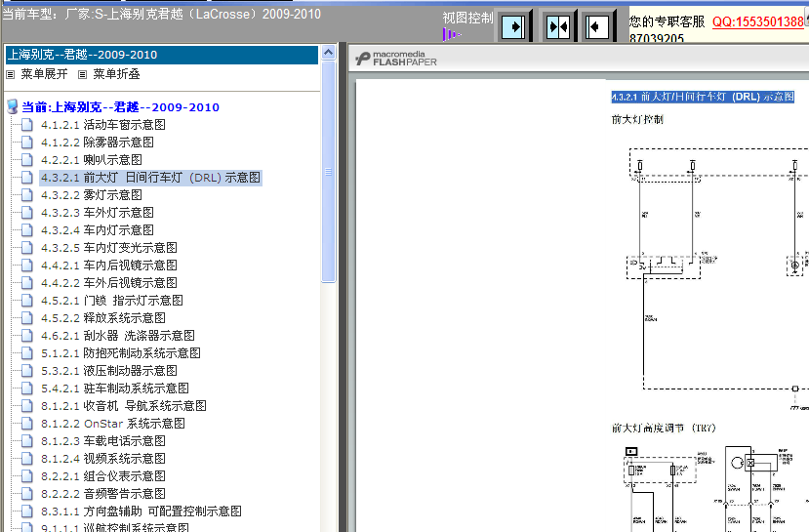Click the expand-right view control arrow button

[x=514, y=26]
